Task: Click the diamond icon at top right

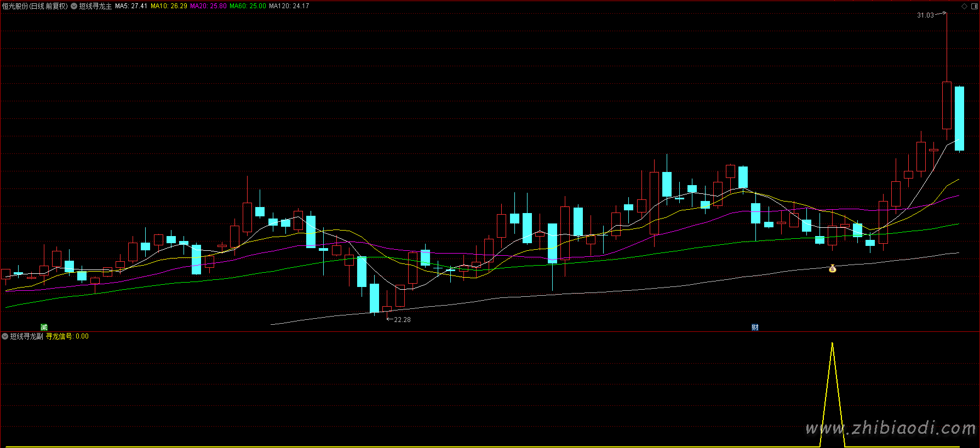Action: pyautogui.click(x=965, y=6)
